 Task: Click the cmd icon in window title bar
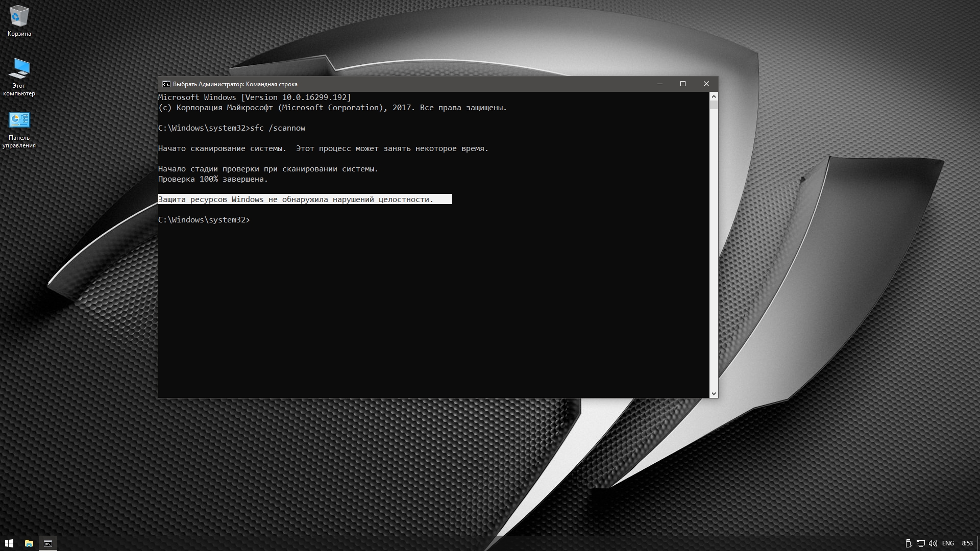pos(166,84)
